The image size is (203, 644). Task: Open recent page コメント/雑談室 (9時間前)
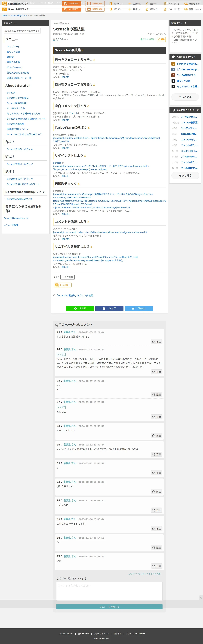coord(189,123)
